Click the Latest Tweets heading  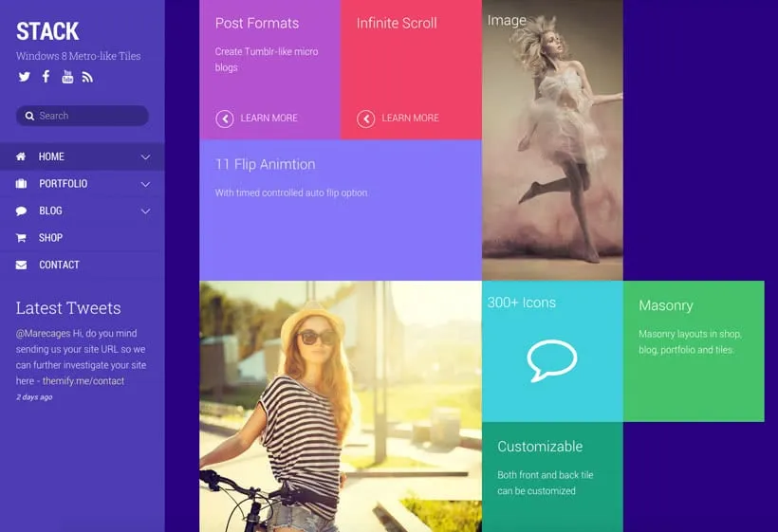68,308
